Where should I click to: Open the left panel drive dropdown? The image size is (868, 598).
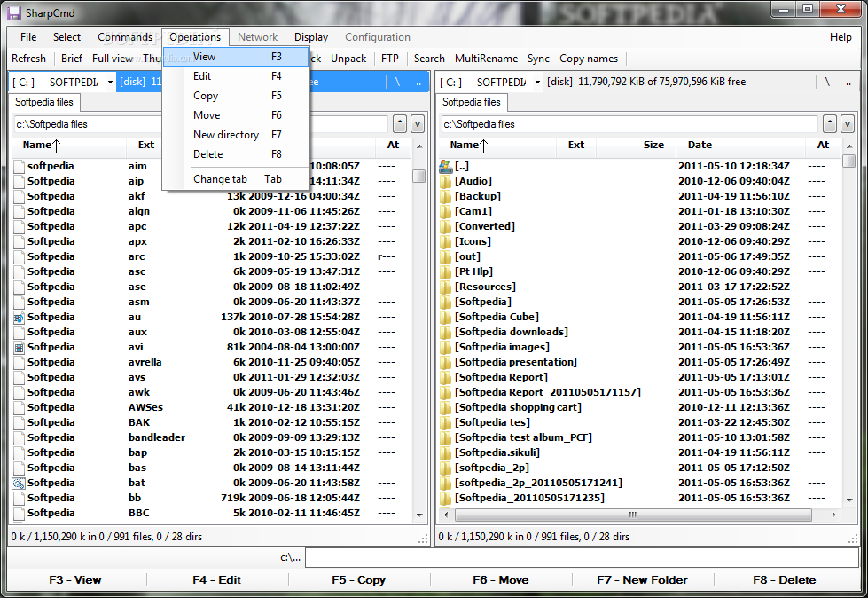coord(110,82)
